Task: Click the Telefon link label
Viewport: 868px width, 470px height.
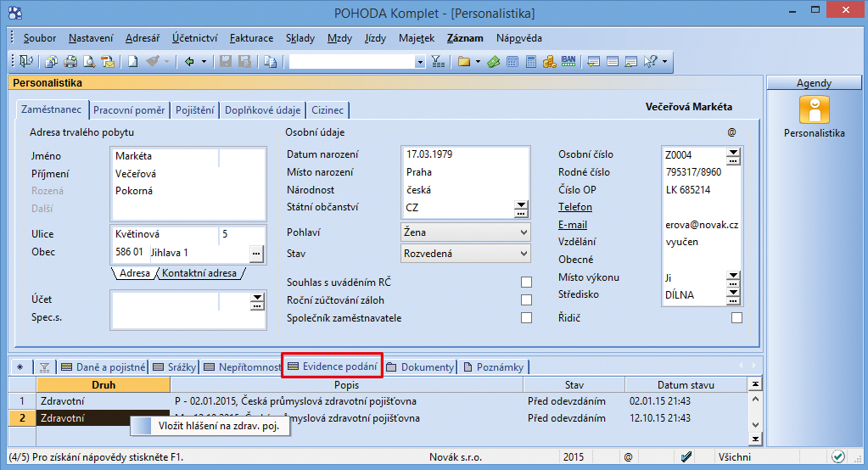Action: point(575,207)
